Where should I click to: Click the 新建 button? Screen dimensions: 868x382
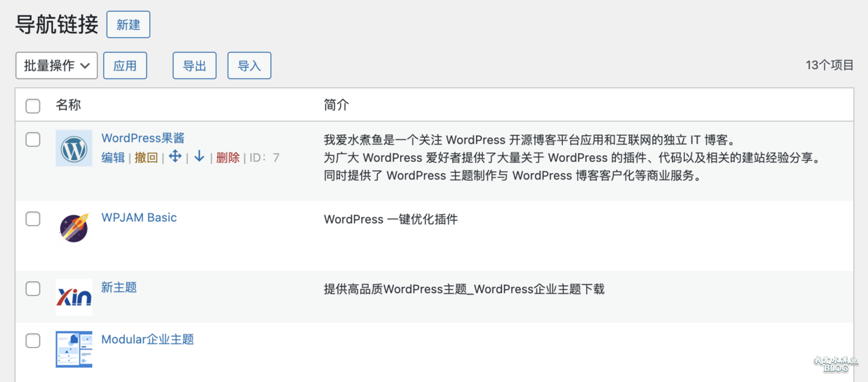(128, 24)
